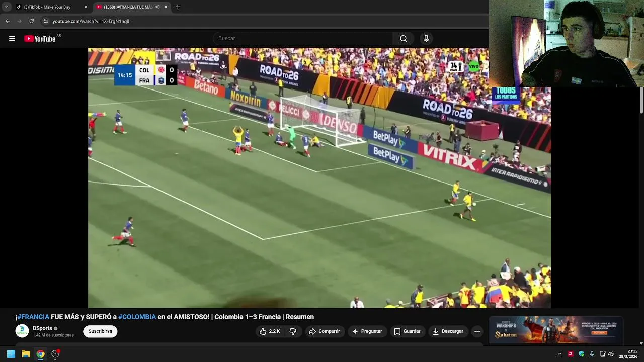The width and height of the screenshot is (644, 362).
Task: Click the magnifier search button
Action: (404, 39)
